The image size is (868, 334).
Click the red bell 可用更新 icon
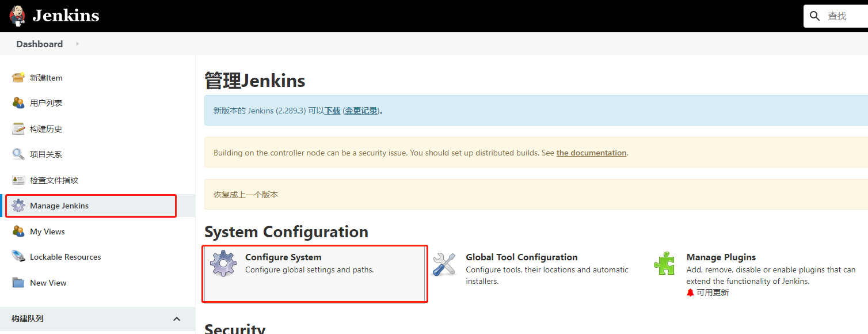coord(691,293)
